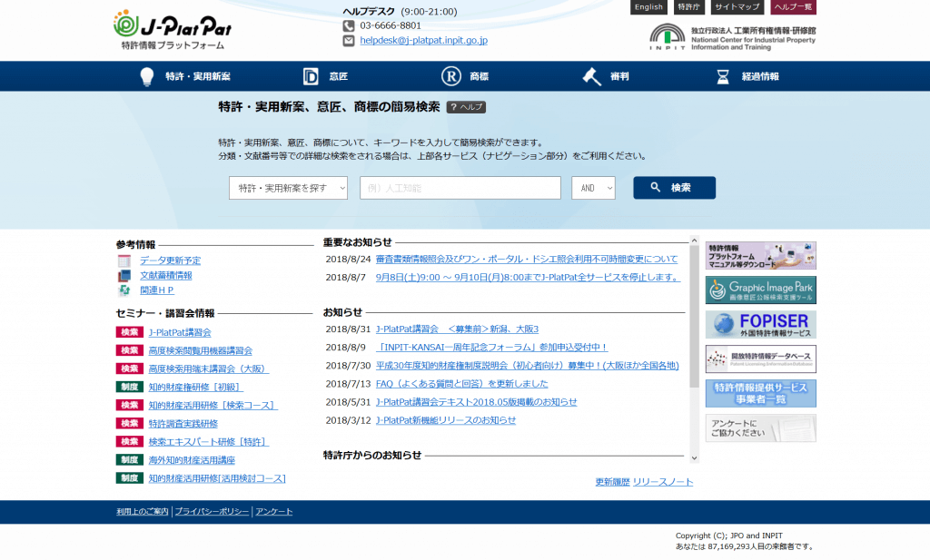The width and height of the screenshot is (930, 560).
Task: Open the 特許情報提供サービス事業者一覧 banner
Action: (760, 394)
